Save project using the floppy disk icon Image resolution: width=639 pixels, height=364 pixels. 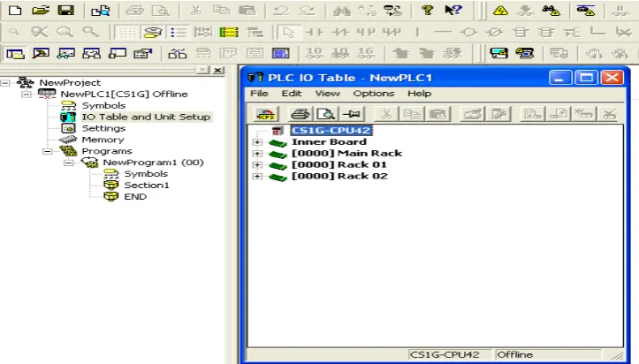[x=65, y=10]
